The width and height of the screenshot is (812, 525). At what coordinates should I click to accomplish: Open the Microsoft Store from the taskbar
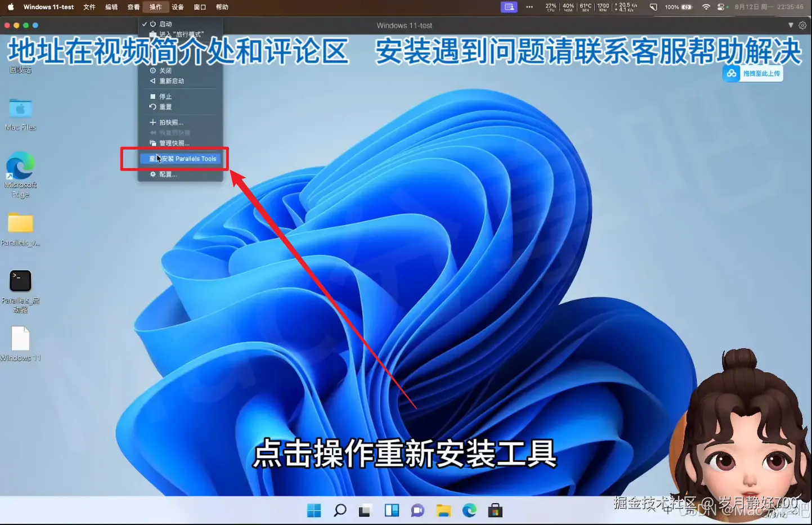(x=495, y=510)
